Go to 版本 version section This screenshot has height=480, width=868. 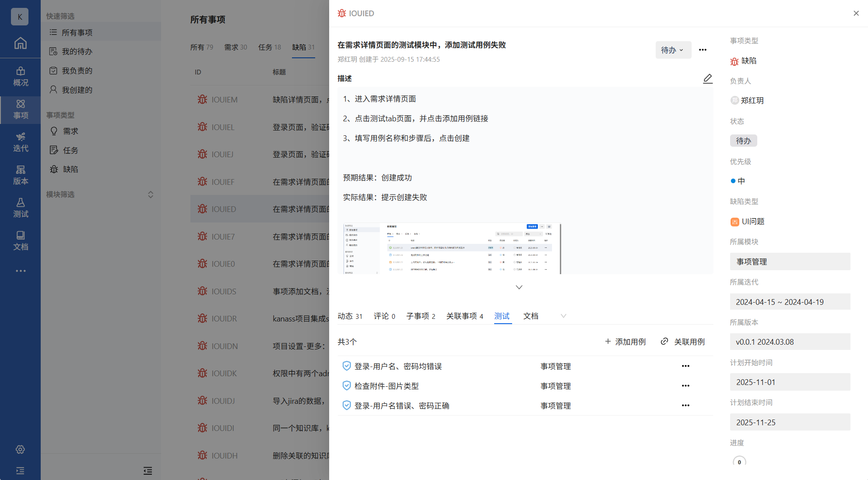(x=20, y=175)
